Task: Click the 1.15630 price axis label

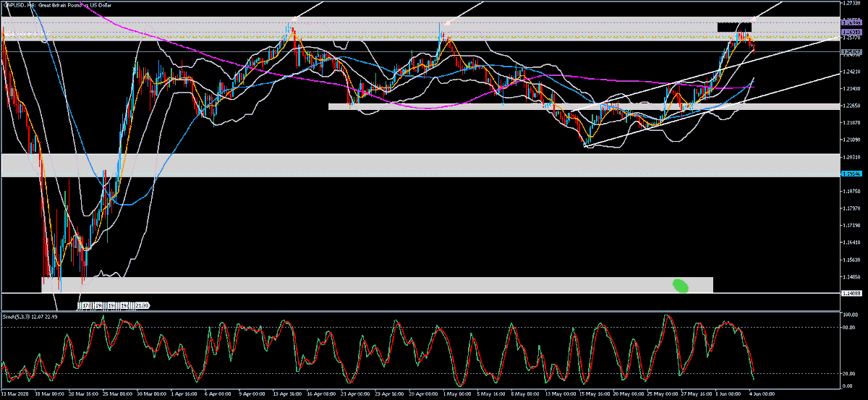Action: [x=851, y=259]
